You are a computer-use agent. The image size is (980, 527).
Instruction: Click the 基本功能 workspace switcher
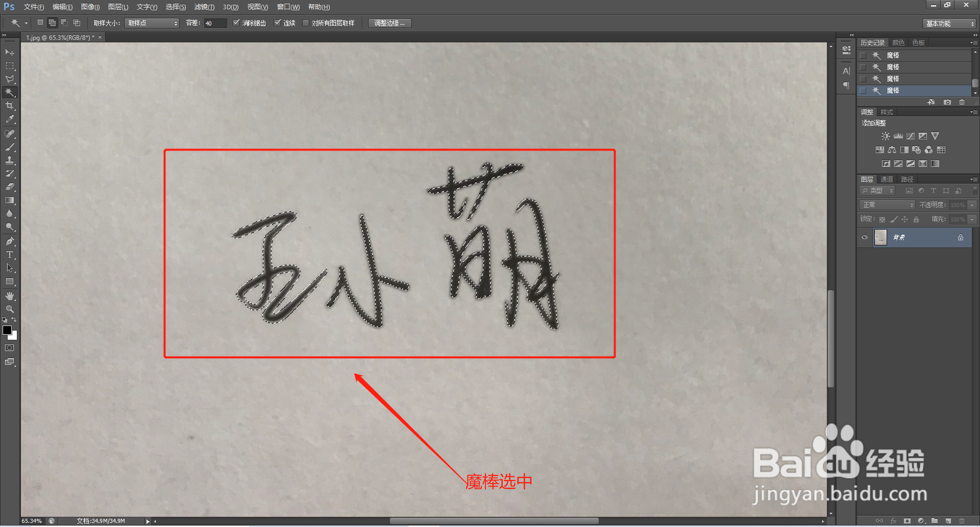(x=947, y=23)
